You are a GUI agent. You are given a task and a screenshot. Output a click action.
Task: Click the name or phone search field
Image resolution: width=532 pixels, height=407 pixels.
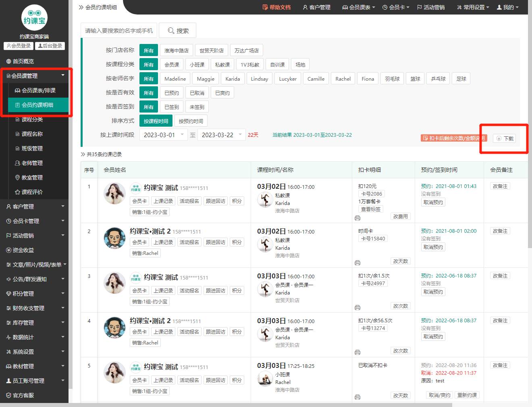[119, 31]
